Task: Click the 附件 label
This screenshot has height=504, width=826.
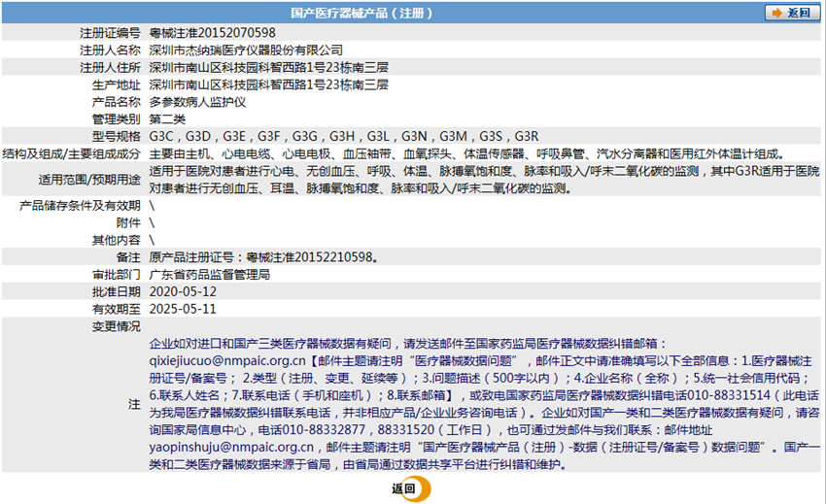Action: (128, 222)
